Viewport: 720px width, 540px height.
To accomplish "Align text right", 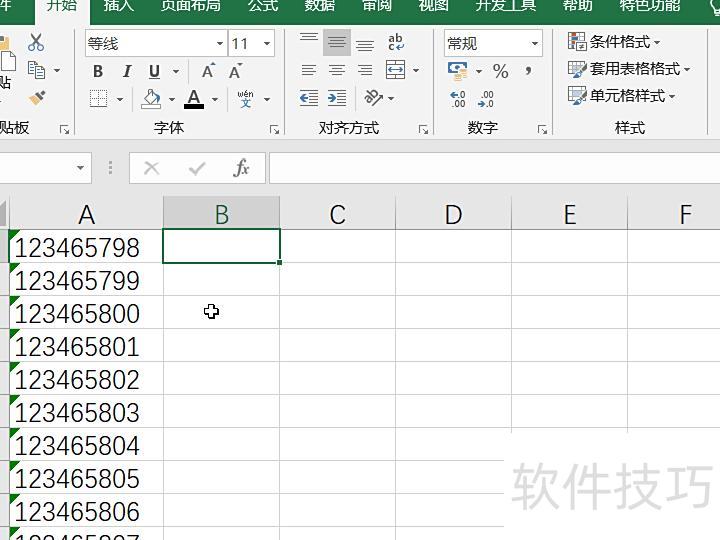I will click(365, 70).
